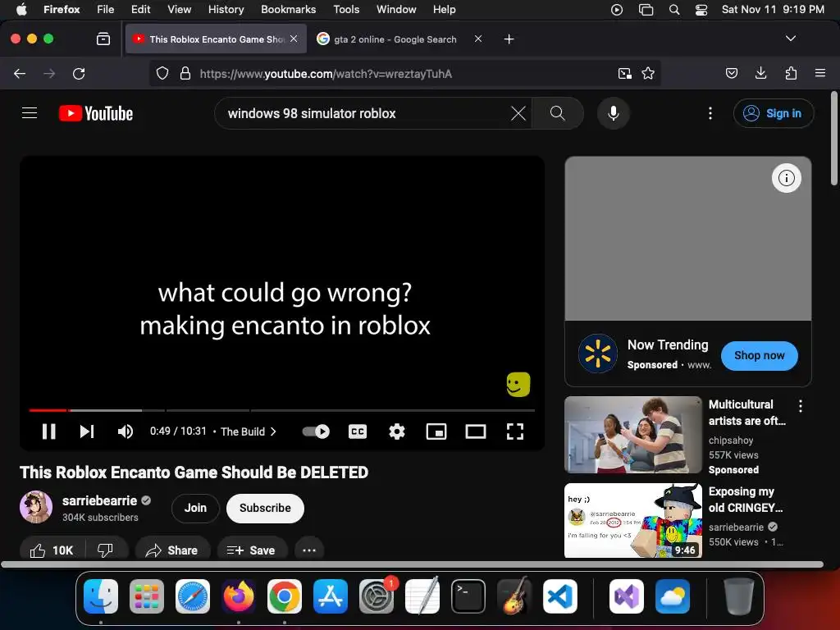Save page to Pocket
840x630 pixels.
[x=732, y=73]
